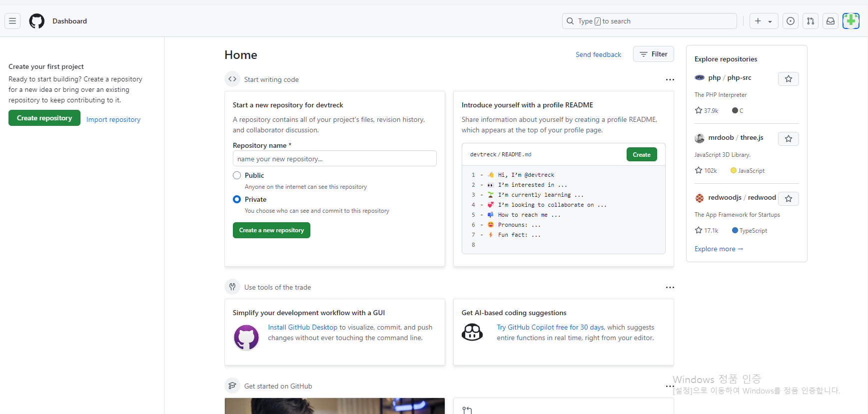The height and width of the screenshot is (414, 868).
Task: Open the feed Filter menu
Action: tap(654, 54)
